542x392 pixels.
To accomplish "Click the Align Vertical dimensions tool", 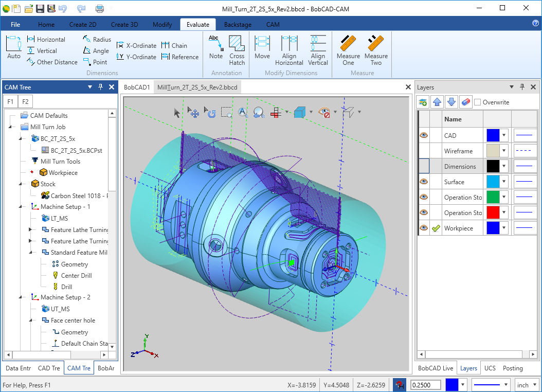I will [x=318, y=50].
